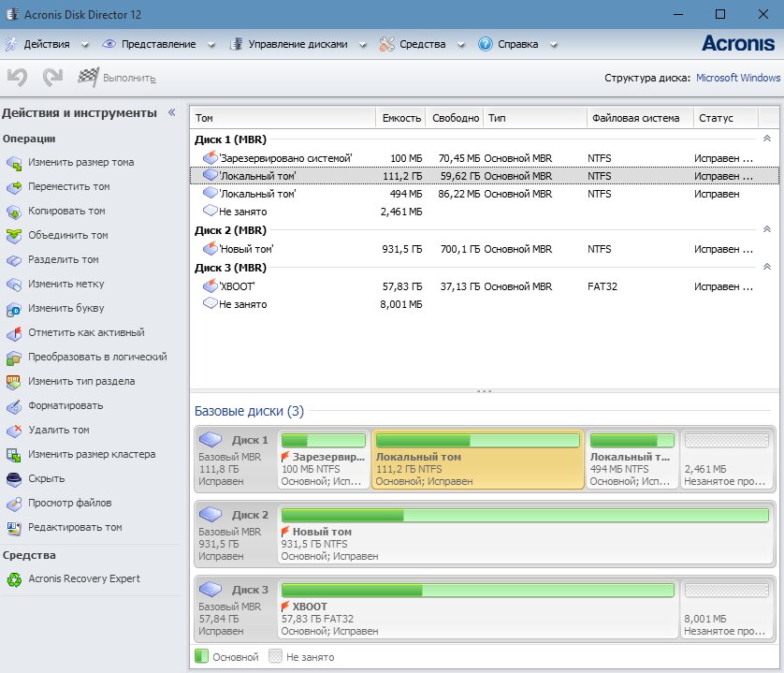Expand the Управление дисками dropdown arrow
Screen dimensions: 784x673
pyautogui.click(x=363, y=45)
